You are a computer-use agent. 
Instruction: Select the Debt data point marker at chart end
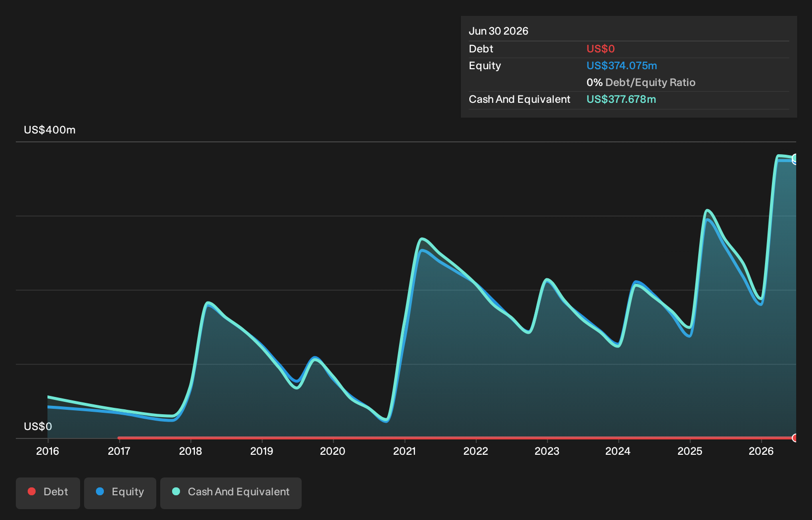795,438
